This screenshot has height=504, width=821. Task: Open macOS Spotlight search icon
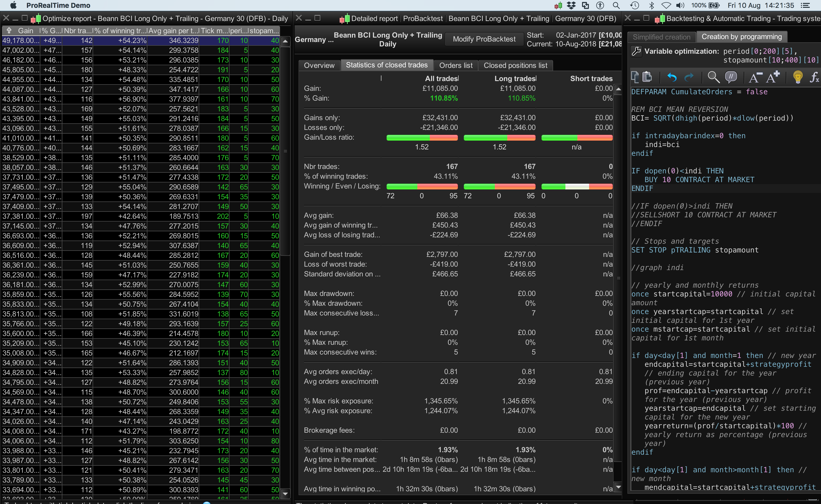[616, 5]
